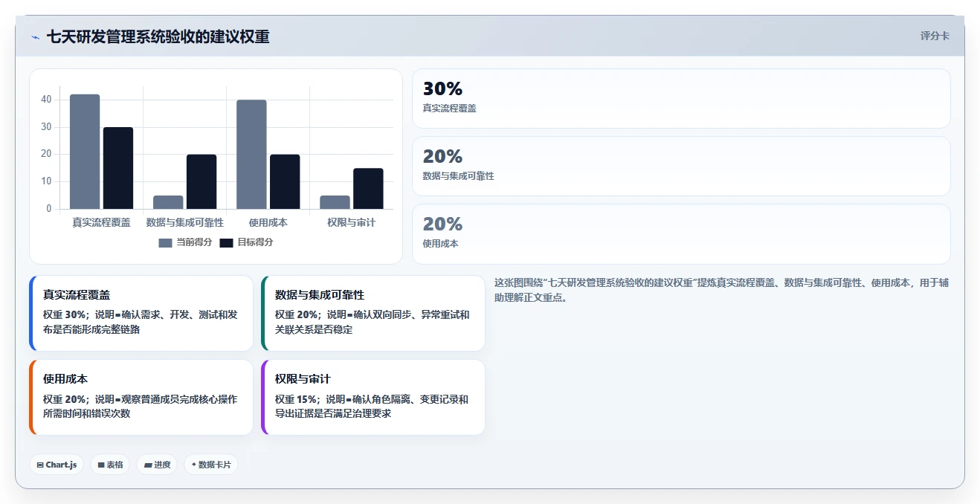Image resolution: width=980 pixels, height=504 pixels.
Task: Click the 当前得分 bar for 使用成本
Action: pos(251,154)
